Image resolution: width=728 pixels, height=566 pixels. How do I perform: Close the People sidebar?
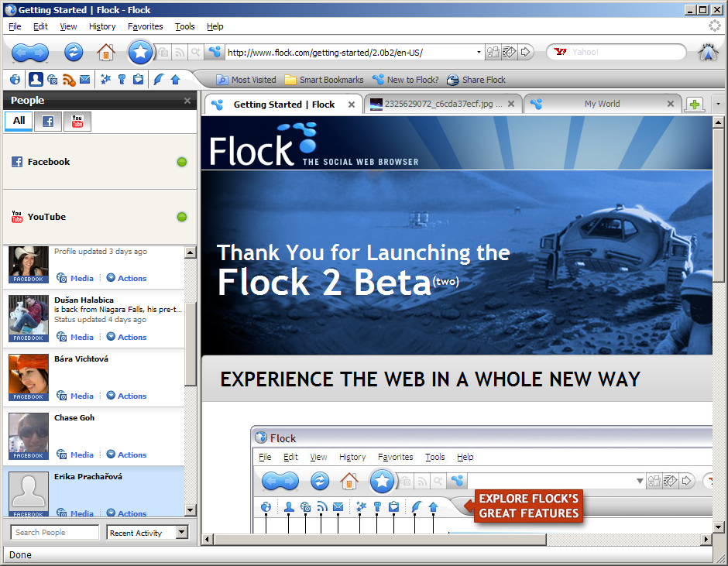point(187,101)
